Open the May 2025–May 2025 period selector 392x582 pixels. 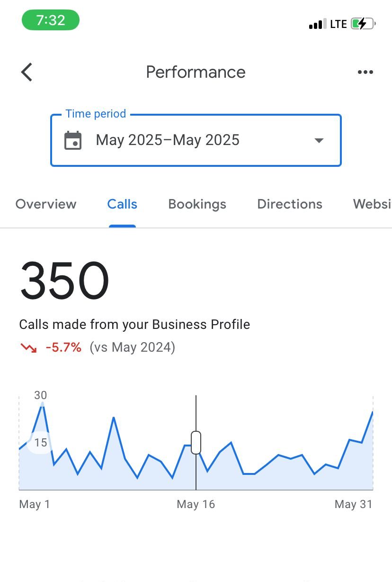tap(168, 141)
